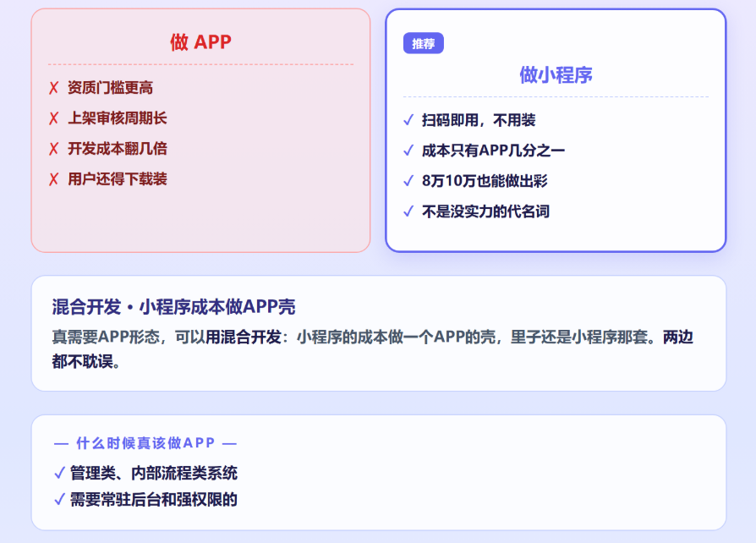Image resolution: width=756 pixels, height=543 pixels.
Task: Select the text 上架审核周期长
Action: pos(118,118)
